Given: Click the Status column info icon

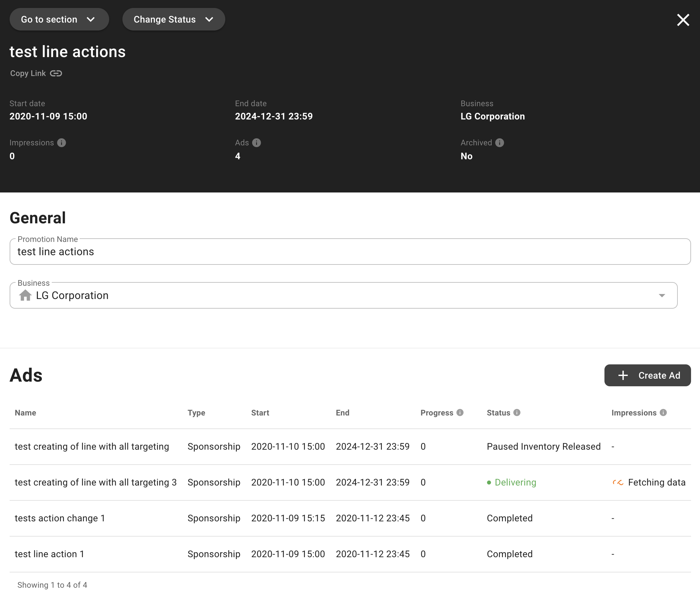Looking at the screenshot, I should tap(517, 412).
